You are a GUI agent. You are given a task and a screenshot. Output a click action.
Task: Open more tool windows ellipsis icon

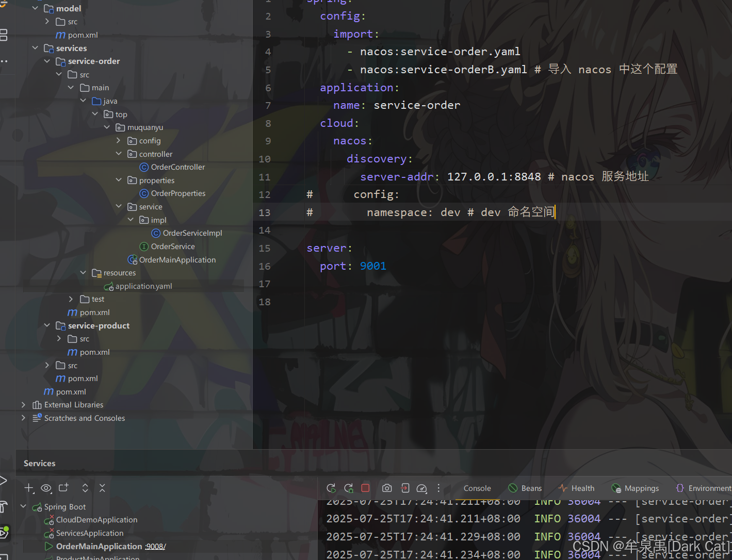pos(4,61)
